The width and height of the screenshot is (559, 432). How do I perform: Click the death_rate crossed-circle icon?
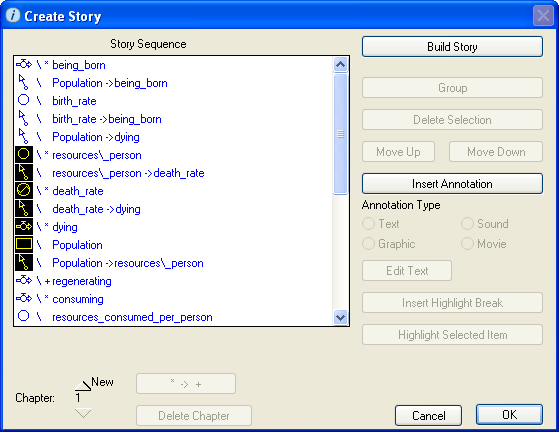(x=24, y=190)
